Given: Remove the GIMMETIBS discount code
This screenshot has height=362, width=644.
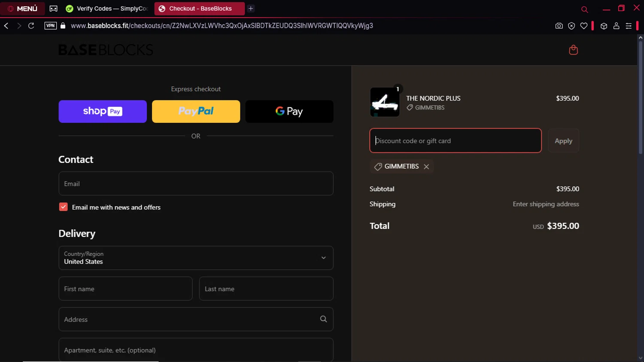Looking at the screenshot, I should pos(426,167).
